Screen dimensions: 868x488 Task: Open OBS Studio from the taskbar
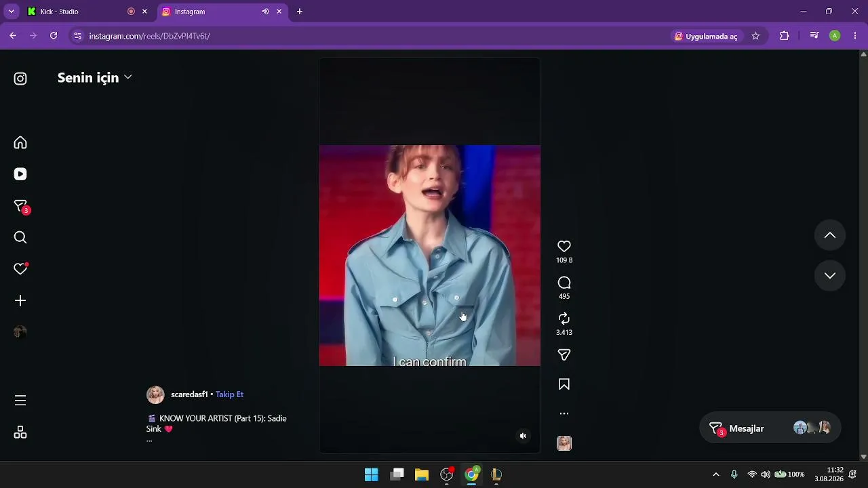click(447, 474)
